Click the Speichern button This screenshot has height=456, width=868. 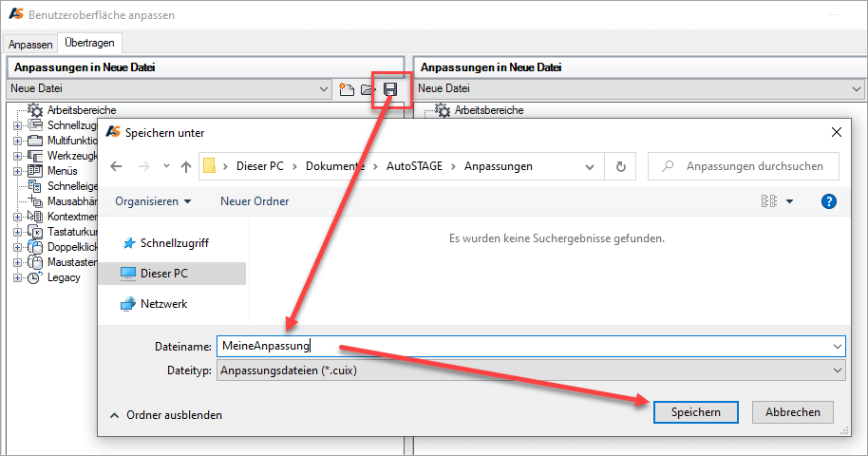(x=696, y=412)
